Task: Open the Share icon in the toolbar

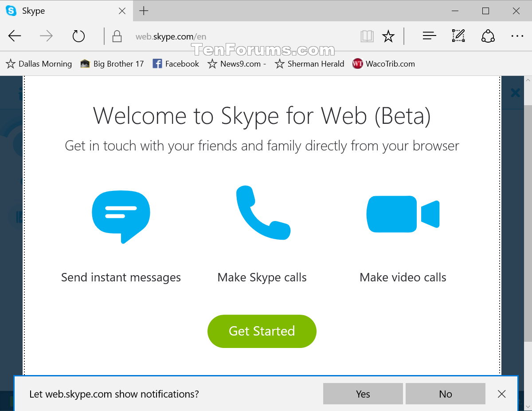Action: click(488, 36)
